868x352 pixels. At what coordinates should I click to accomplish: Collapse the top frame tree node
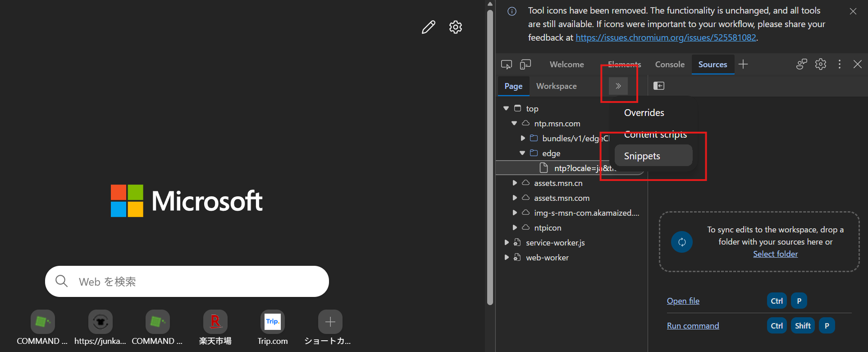506,108
